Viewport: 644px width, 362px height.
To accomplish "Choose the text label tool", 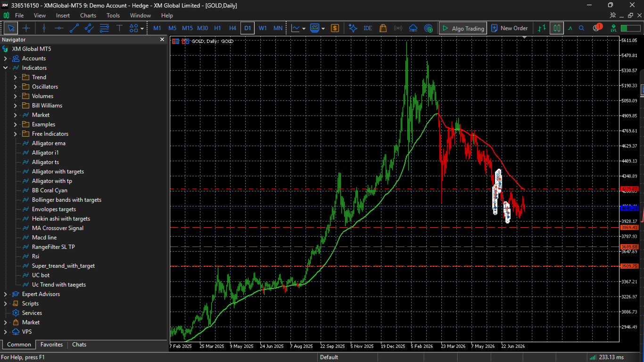I will click(119, 28).
